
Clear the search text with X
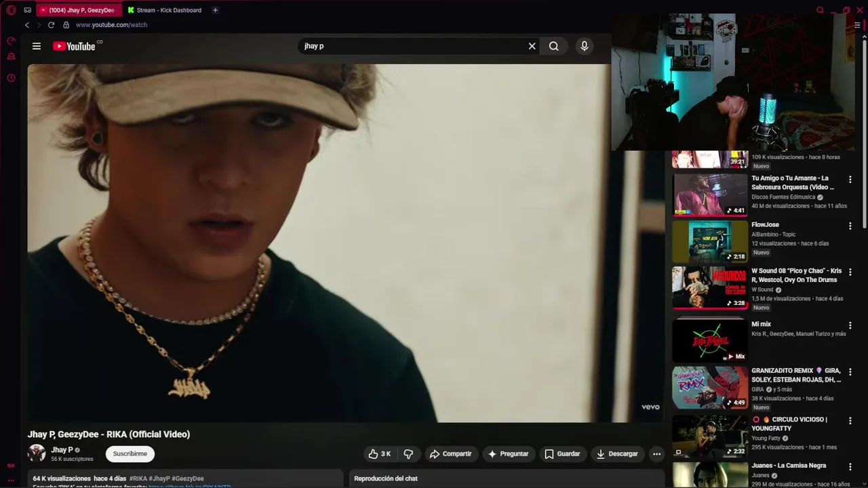(532, 46)
